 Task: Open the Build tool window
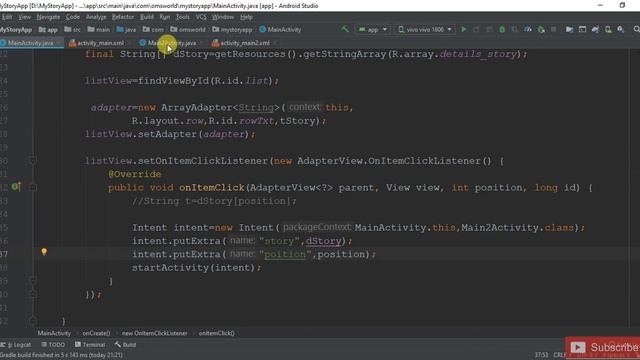(125, 344)
